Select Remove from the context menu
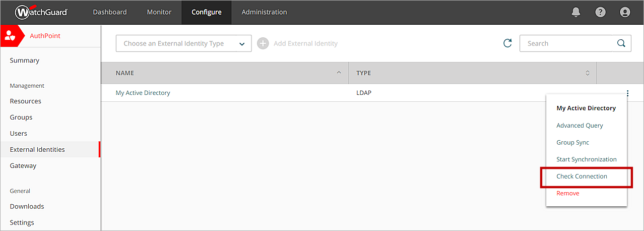 (568, 193)
